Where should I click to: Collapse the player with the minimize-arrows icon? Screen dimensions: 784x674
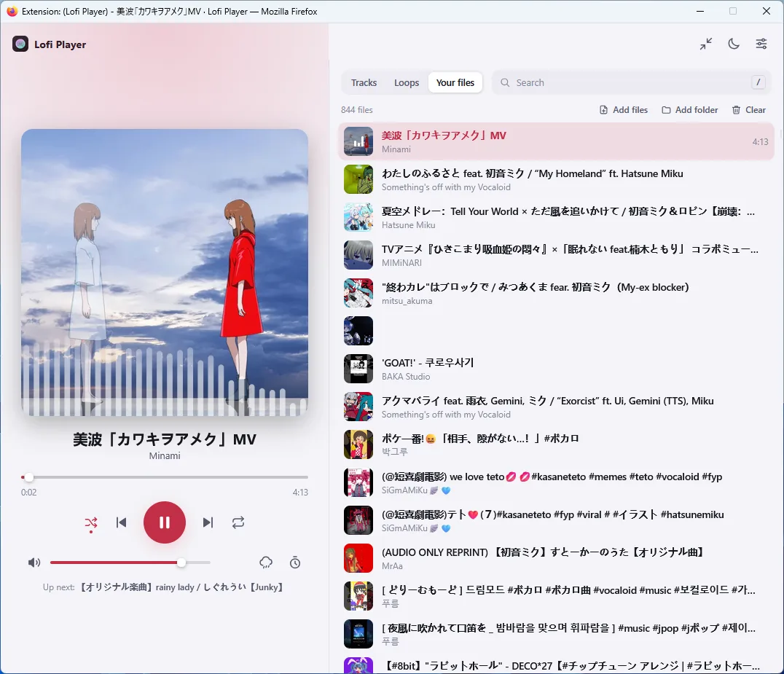point(706,44)
